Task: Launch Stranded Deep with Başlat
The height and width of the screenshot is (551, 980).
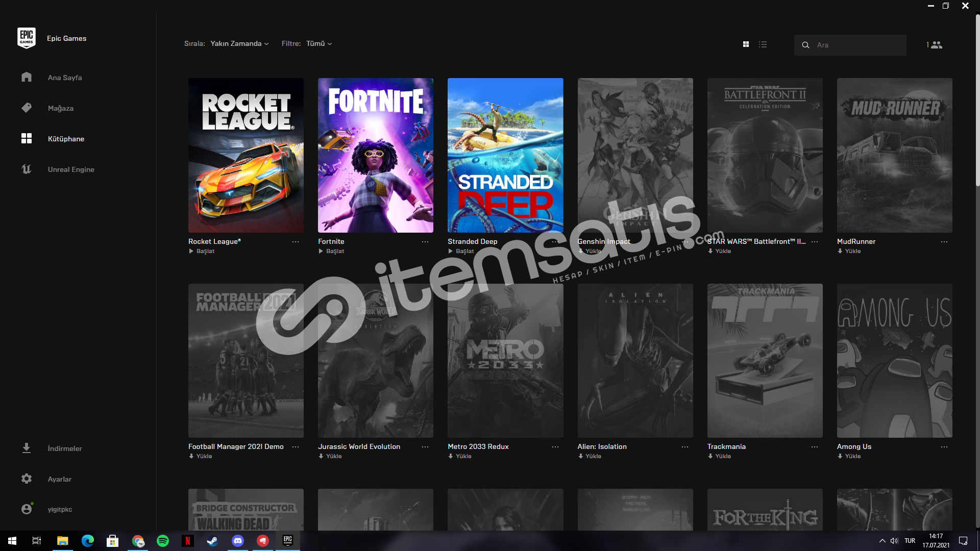Action: click(x=461, y=251)
